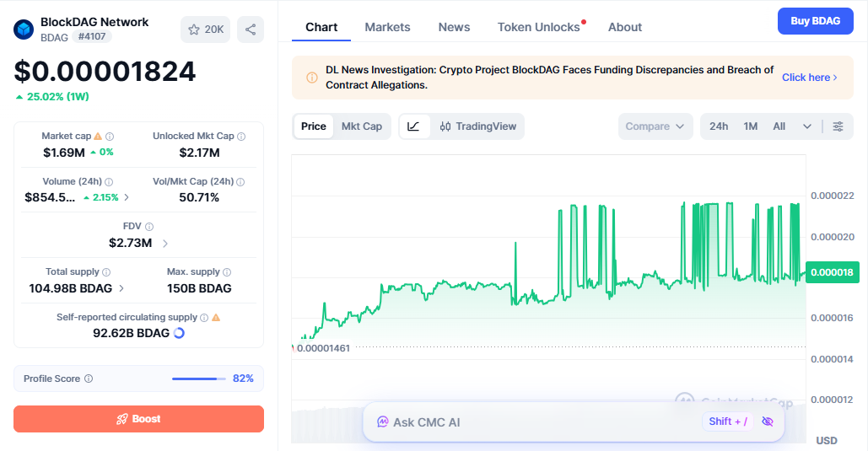The width and height of the screenshot is (868, 451).
Task: Set chart range to All
Action: point(779,126)
